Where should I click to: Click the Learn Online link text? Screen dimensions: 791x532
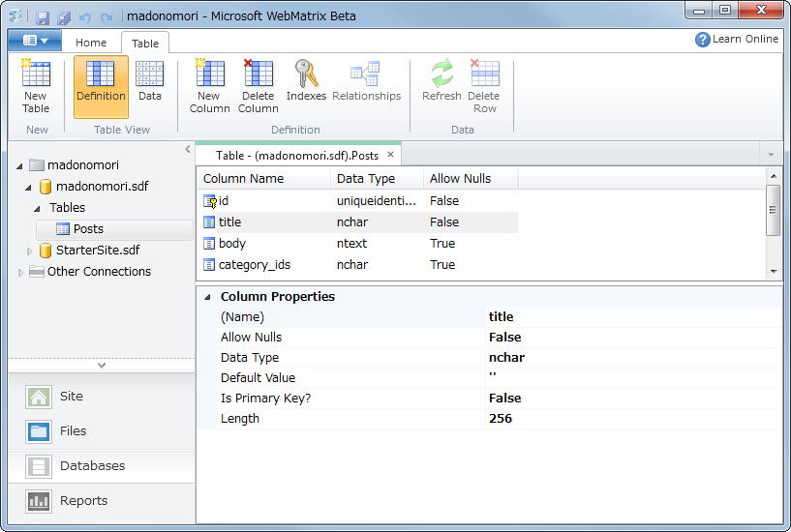tap(745, 39)
